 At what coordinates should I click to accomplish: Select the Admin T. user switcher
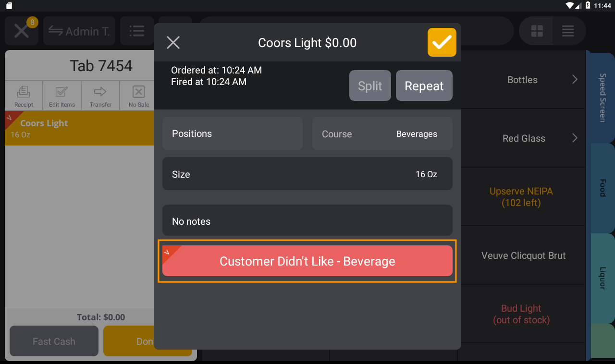[x=79, y=31]
